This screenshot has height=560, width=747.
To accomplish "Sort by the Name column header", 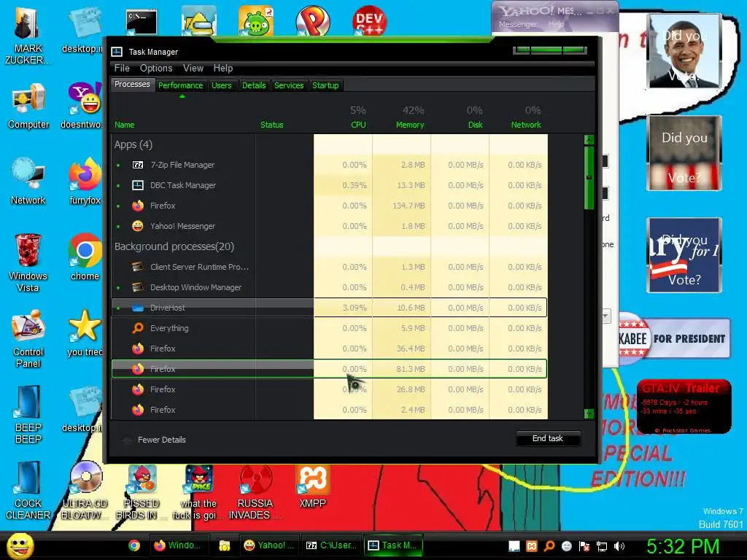I will pos(124,125).
